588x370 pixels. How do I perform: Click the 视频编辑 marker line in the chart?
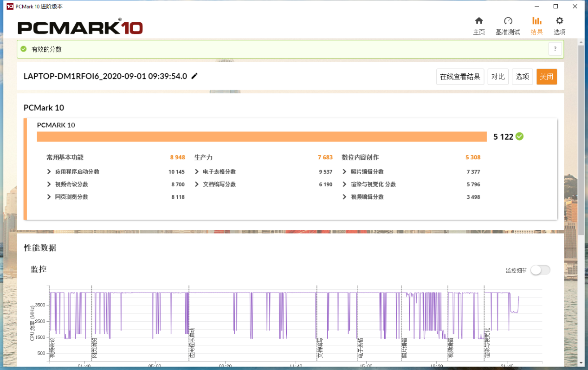(448, 323)
